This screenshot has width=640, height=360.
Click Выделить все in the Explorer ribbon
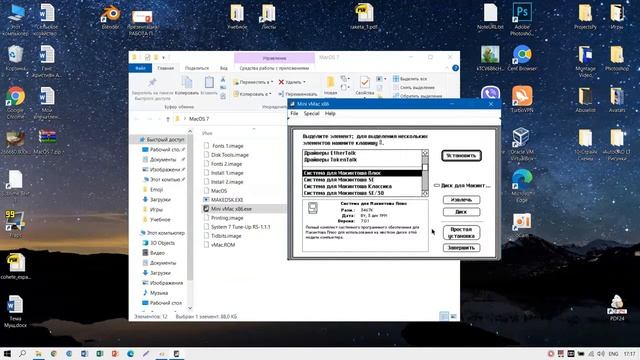pos(410,79)
